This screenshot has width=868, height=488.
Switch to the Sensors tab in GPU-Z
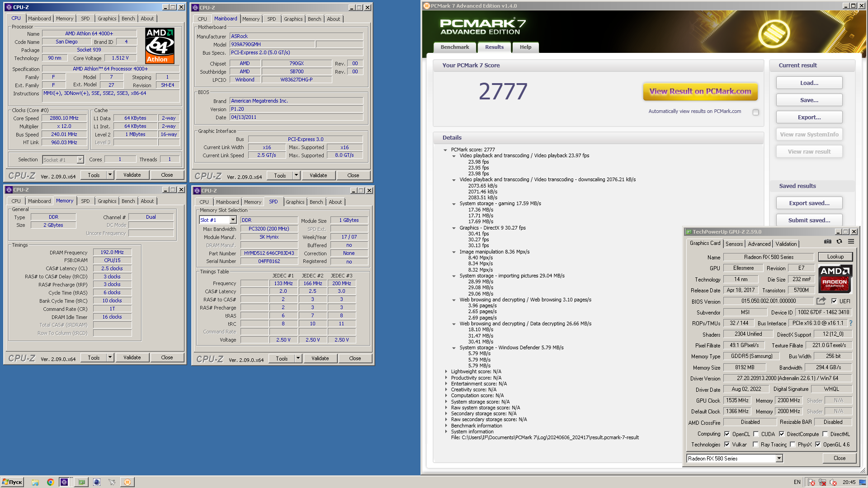click(x=734, y=244)
